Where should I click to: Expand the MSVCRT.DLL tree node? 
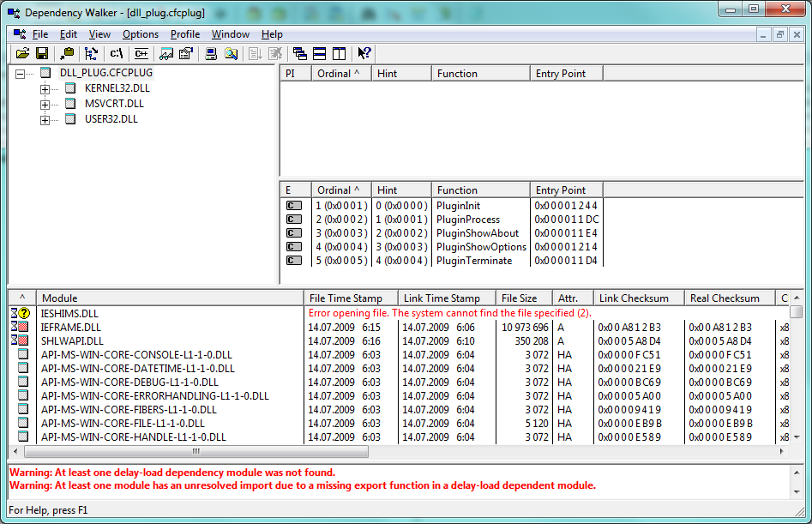pyautogui.click(x=45, y=105)
